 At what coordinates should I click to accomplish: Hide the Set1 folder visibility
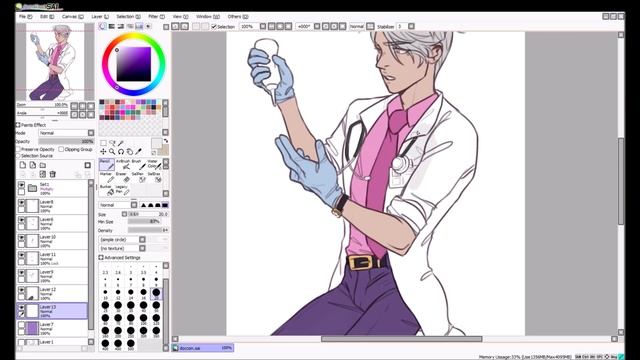click(21, 185)
